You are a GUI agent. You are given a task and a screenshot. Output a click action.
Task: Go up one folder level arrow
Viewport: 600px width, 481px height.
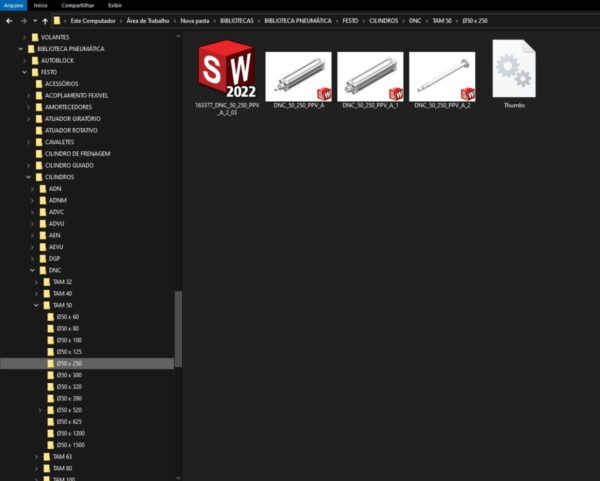[45, 21]
